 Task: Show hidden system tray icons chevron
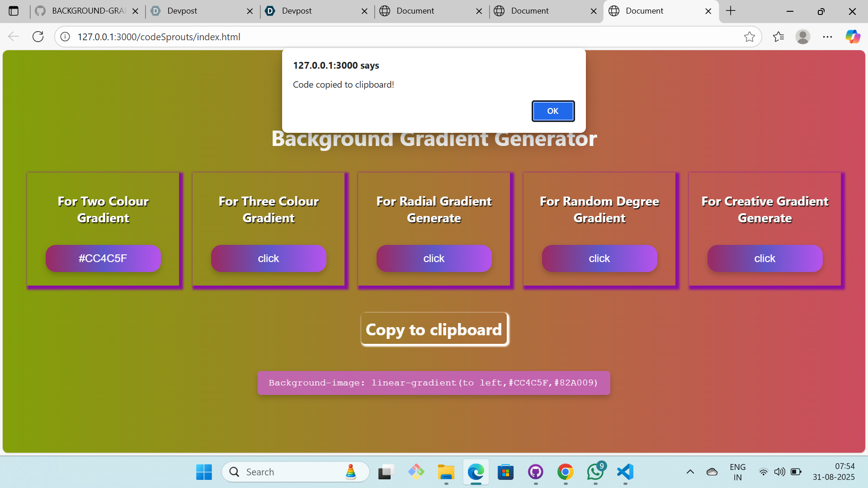(690, 472)
